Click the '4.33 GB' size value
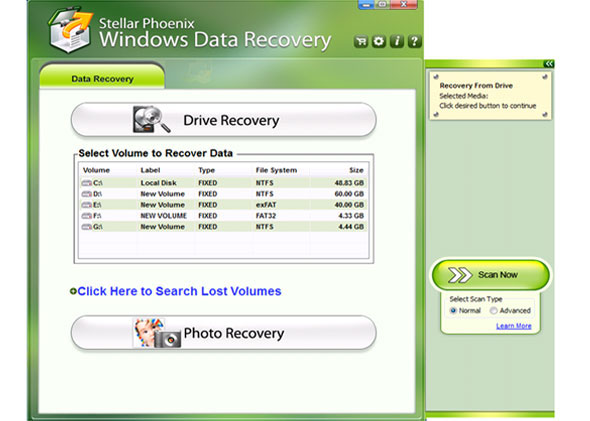Image resolution: width=590 pixels, height=421 pixels. (351, 216)
